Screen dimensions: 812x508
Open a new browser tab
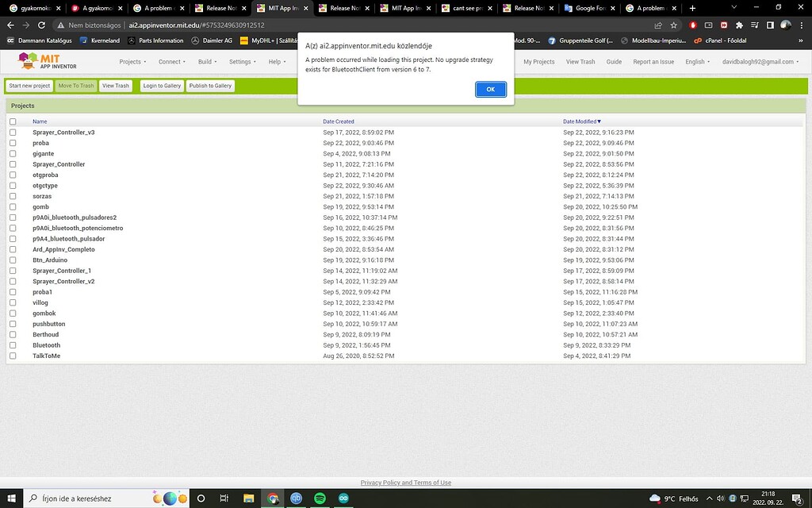(x=692, y=8)
